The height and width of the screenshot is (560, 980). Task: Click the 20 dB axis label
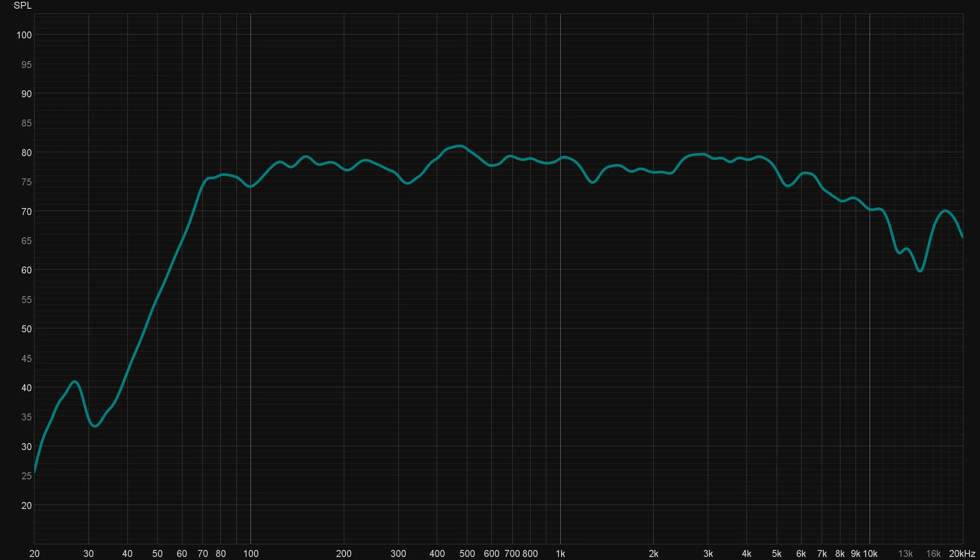[x=26, y=505]
